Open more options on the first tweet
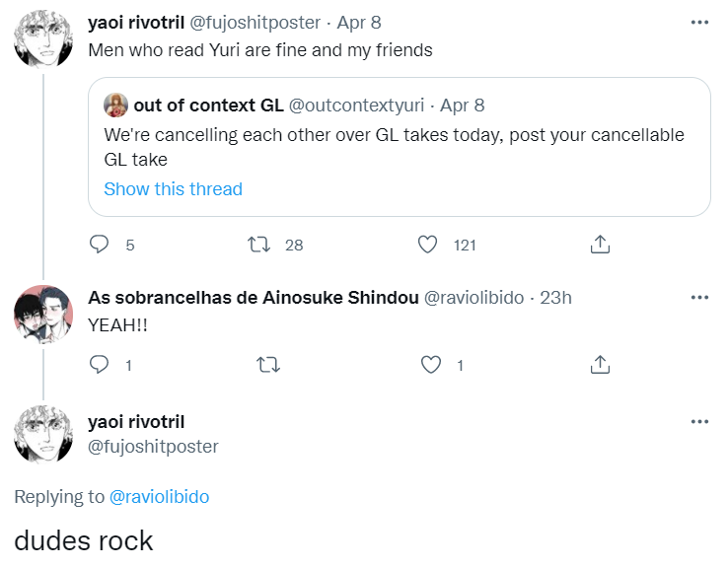Viewport: 728px width, 568px height. click(699, 22)
